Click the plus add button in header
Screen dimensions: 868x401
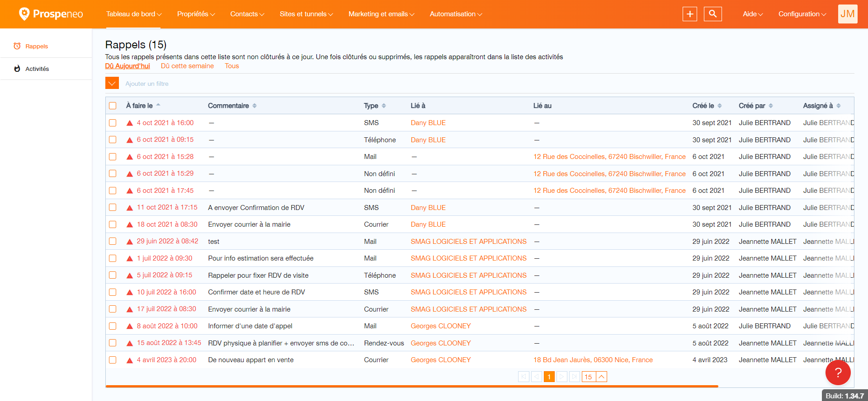coord(690,14)
